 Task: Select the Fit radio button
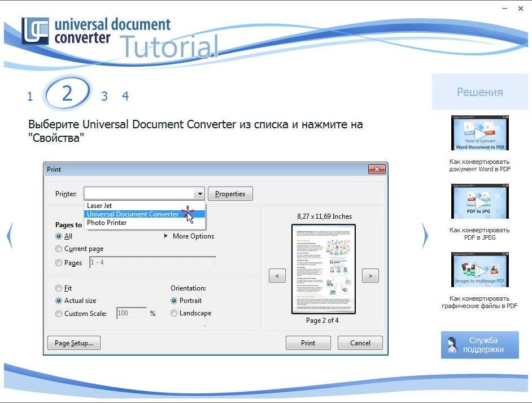coord(59,288)
